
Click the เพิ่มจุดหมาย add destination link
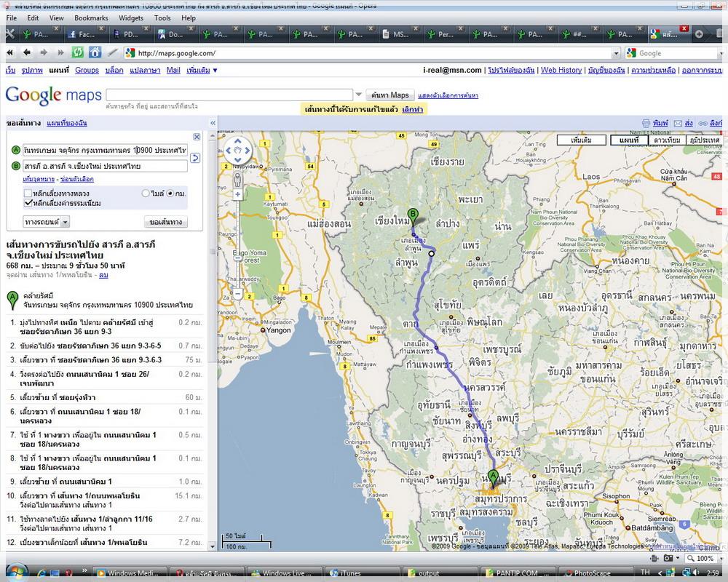[x=39, y=179]
